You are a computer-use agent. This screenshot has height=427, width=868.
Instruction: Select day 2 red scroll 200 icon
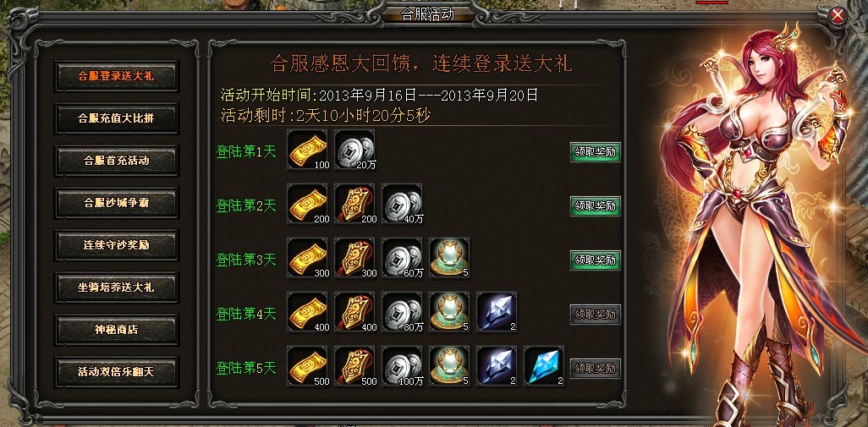tap(354, 204)
